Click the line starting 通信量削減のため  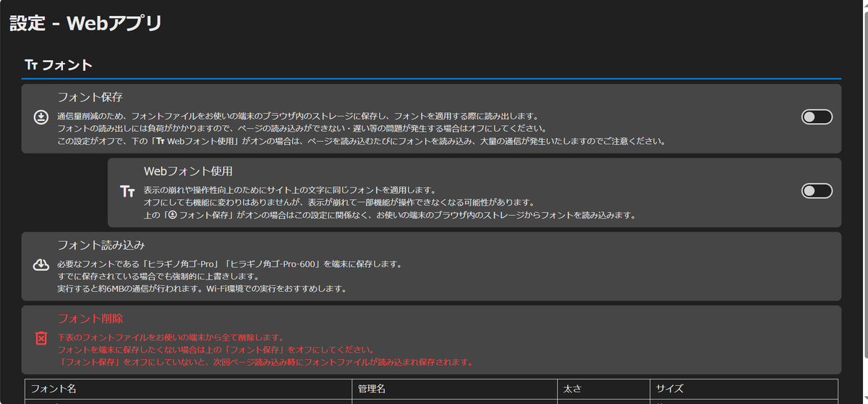coord(298,116)
